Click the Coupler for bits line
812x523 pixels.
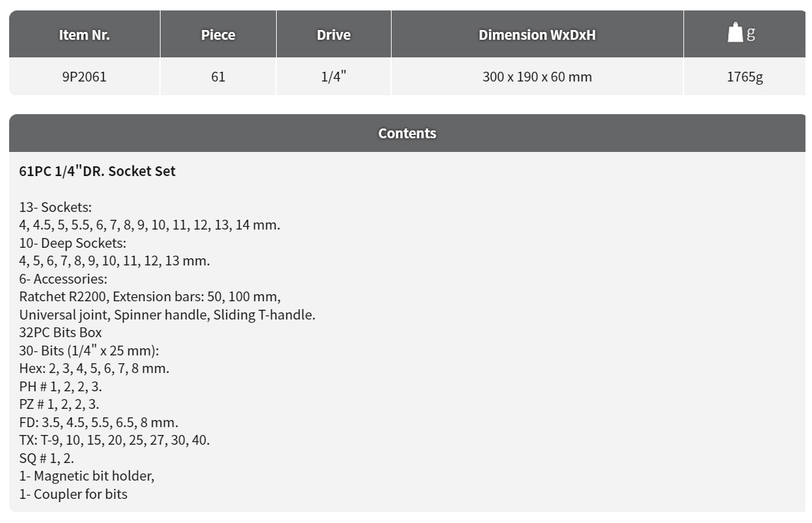73,494
